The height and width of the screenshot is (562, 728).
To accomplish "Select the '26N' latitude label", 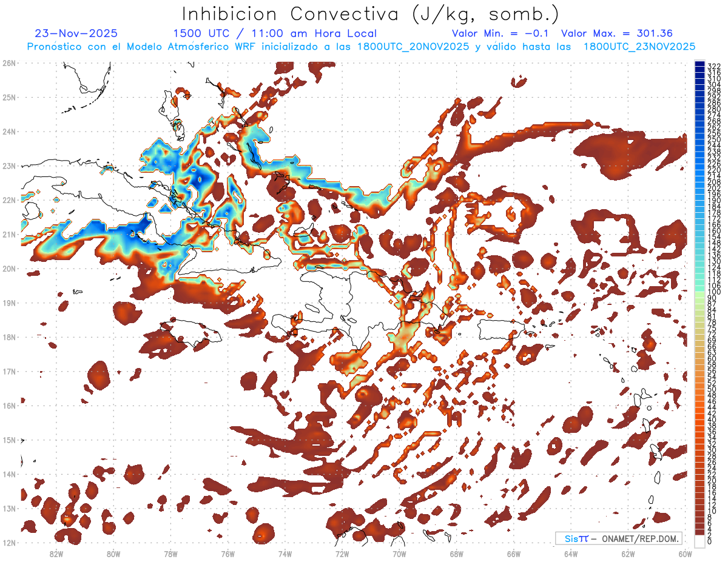I will (x=9, y=63).
